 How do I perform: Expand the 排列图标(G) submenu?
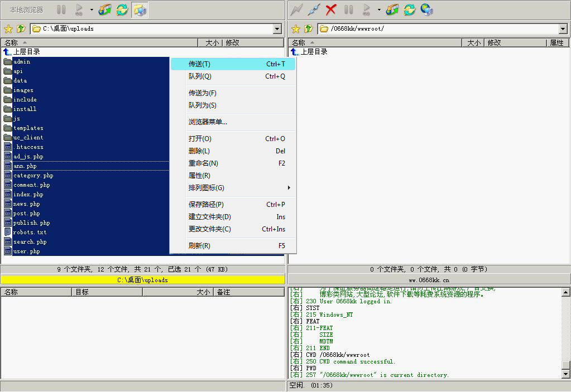[233, 188]
